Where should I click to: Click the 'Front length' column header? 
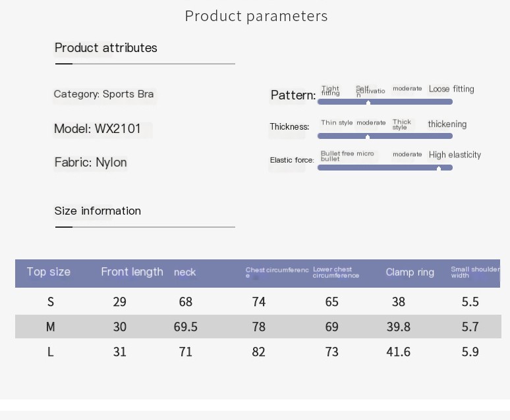click(132, 272)
